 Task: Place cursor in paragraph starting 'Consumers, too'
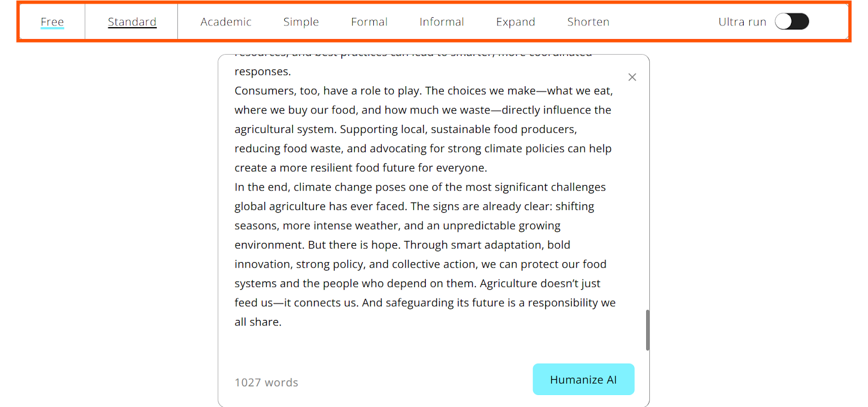pyautogui.click(x=424, y=129)
